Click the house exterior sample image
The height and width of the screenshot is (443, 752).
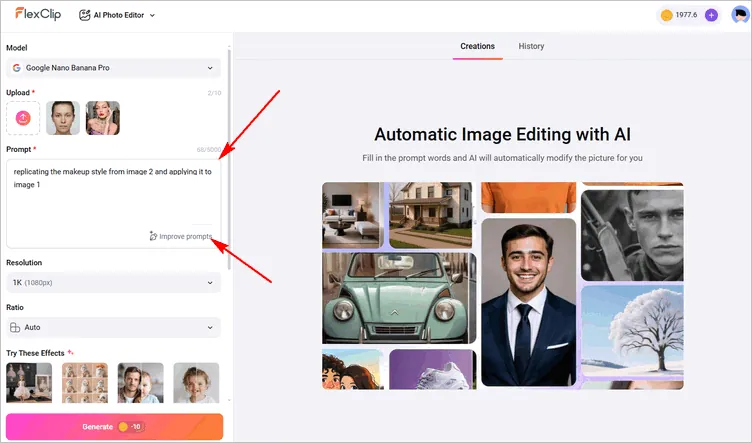click(x=430, y=215)
